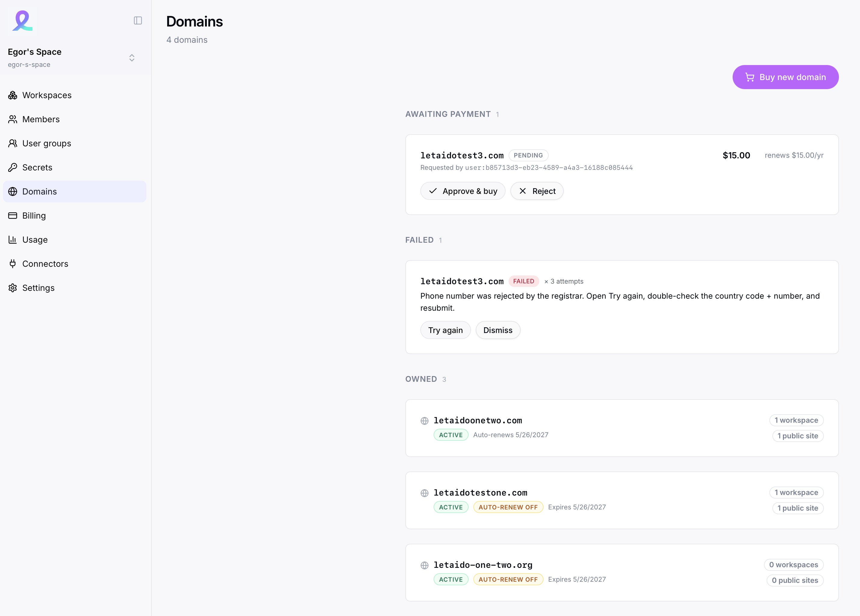The height and width of the screenshot is (616, 860).
Task: Reject the pending letaidotest3.com request
Action: 537,191
